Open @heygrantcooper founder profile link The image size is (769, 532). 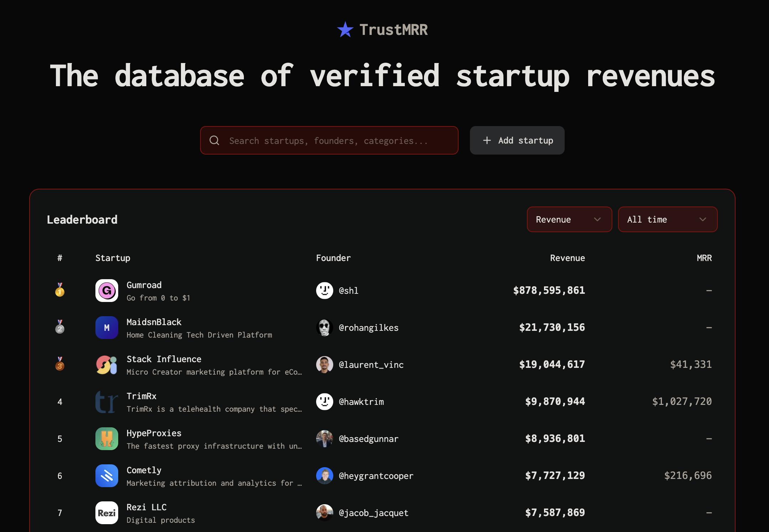(x=376, y=476)
